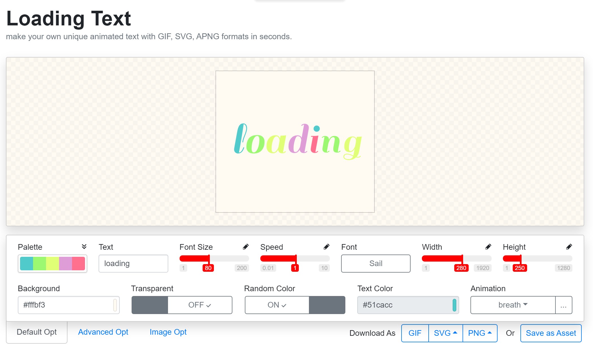The height and width of the screenshot is (364, 593).
Task: Edit Font Size value with pencil icon
Action: 246,247
